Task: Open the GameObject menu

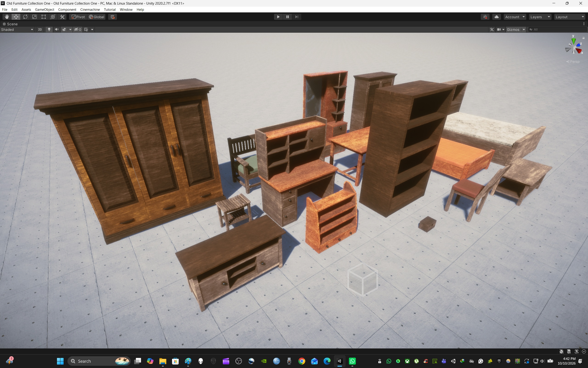Action: (45, 9)
